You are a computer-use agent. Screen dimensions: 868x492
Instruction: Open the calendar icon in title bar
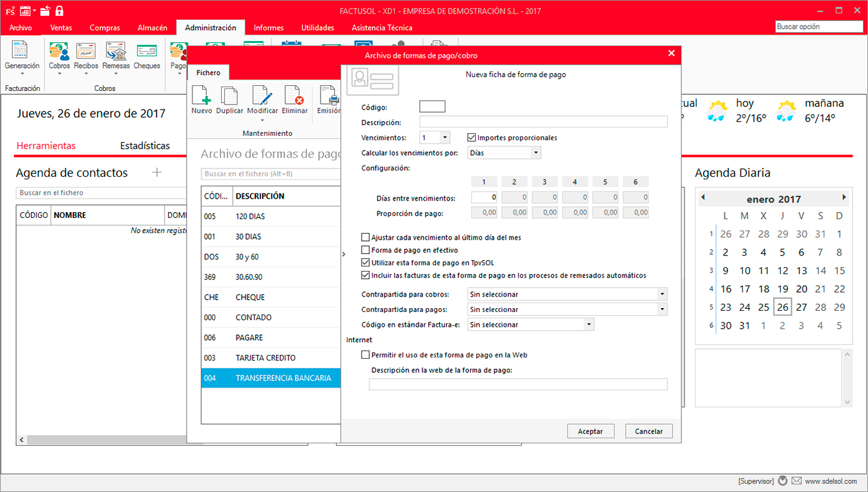(26, 10)
